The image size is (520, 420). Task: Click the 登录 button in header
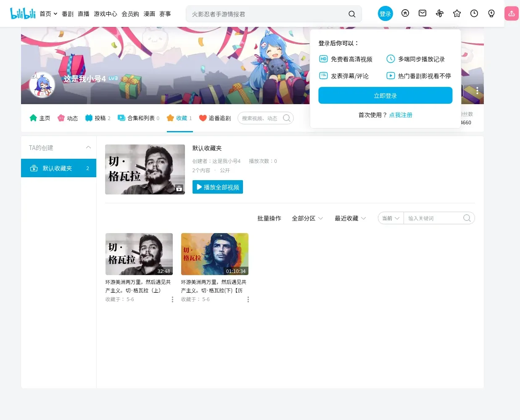(385, 14)
